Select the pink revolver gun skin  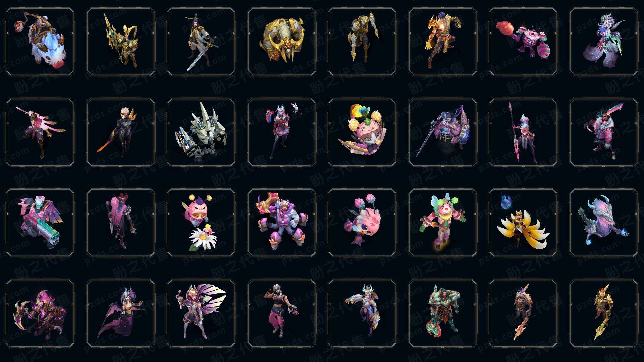tap(40, 223)
